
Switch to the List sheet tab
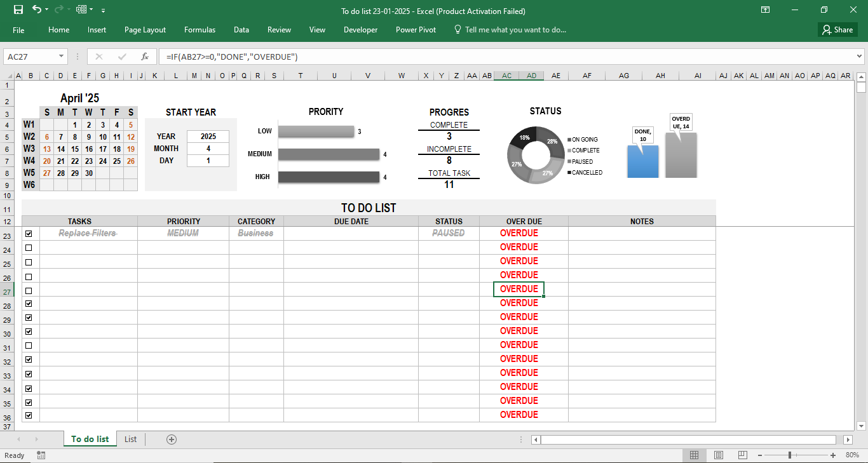131,438
